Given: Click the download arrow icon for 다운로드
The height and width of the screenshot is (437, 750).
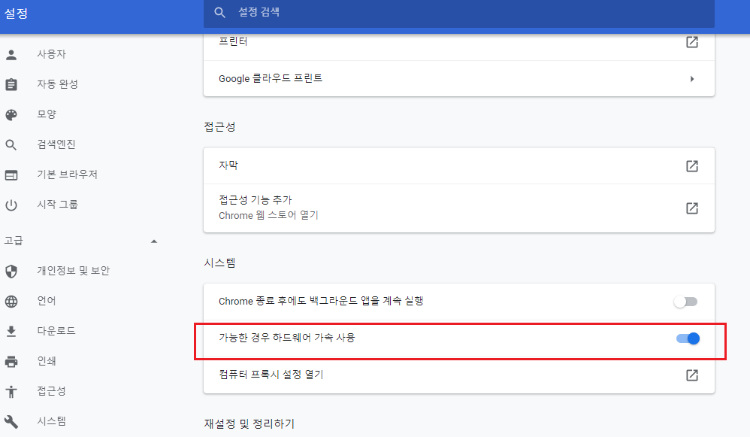Looking at the screenshot, I should [x=12, y=331].
